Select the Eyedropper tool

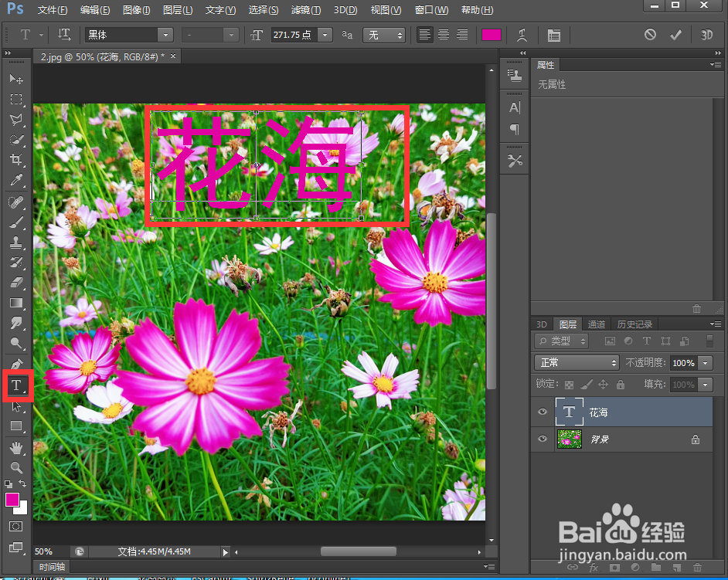click(16, 180)
